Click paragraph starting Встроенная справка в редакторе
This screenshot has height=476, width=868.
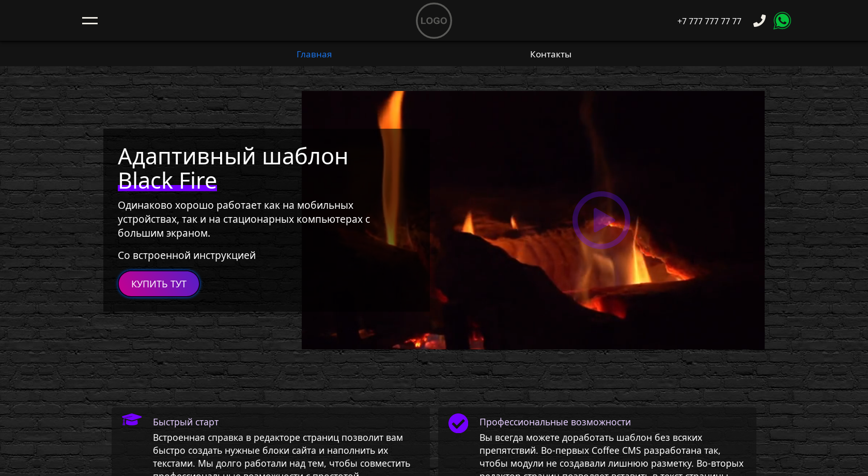tap(282, 454)
